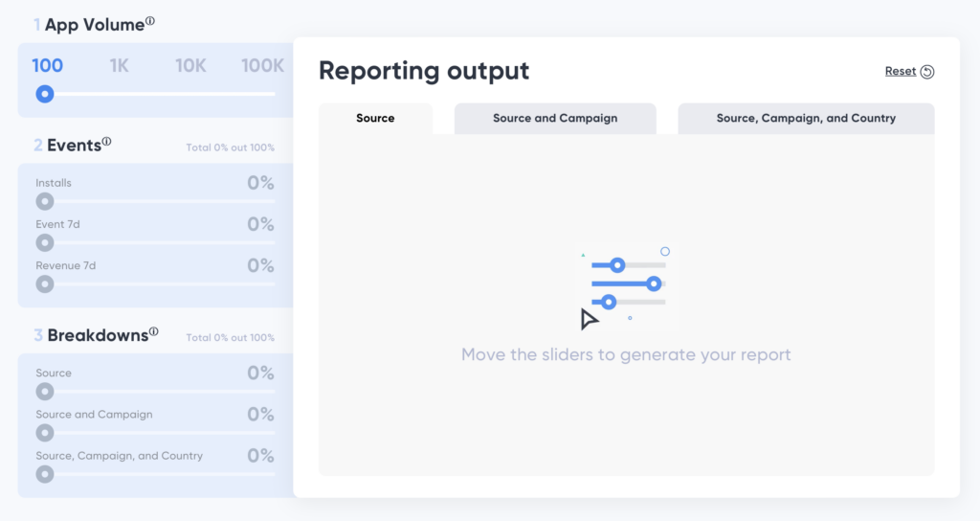
Task: Click the Revenue 7d slider handle
Action: 44,283
